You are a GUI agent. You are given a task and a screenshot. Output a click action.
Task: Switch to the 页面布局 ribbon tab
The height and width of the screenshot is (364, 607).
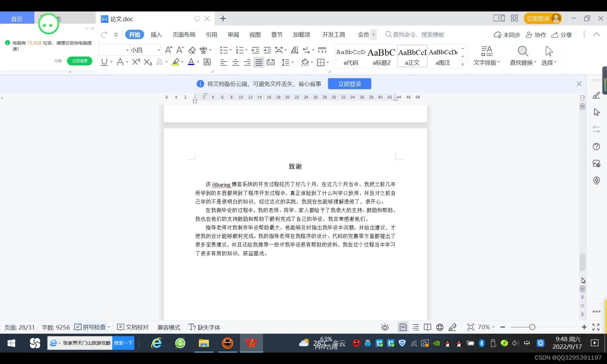point(184,34)
